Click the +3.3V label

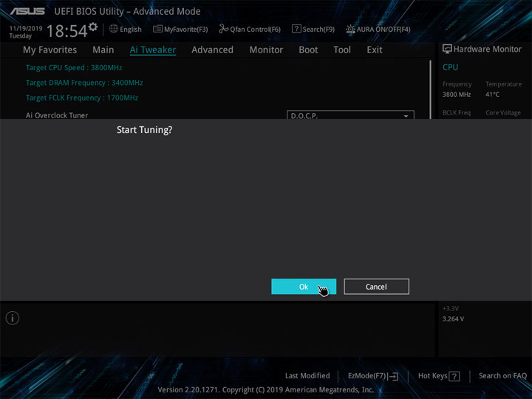(x=451, y=308)
